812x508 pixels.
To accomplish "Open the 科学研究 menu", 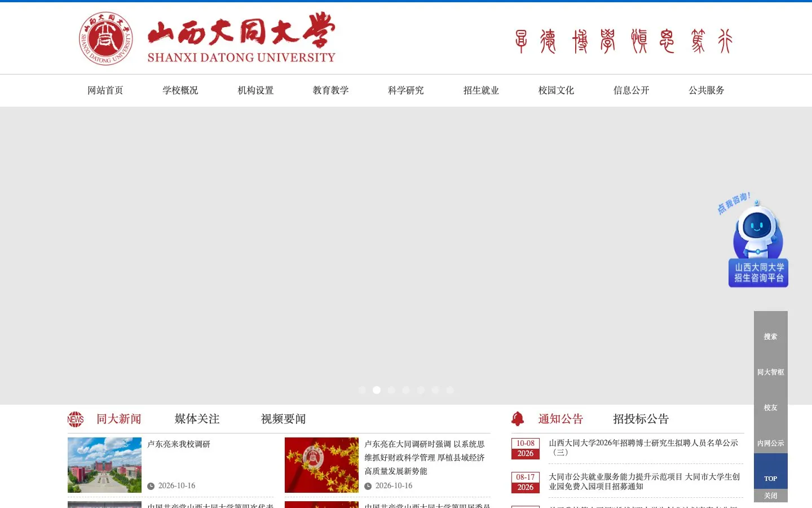I will pos(406,90).
